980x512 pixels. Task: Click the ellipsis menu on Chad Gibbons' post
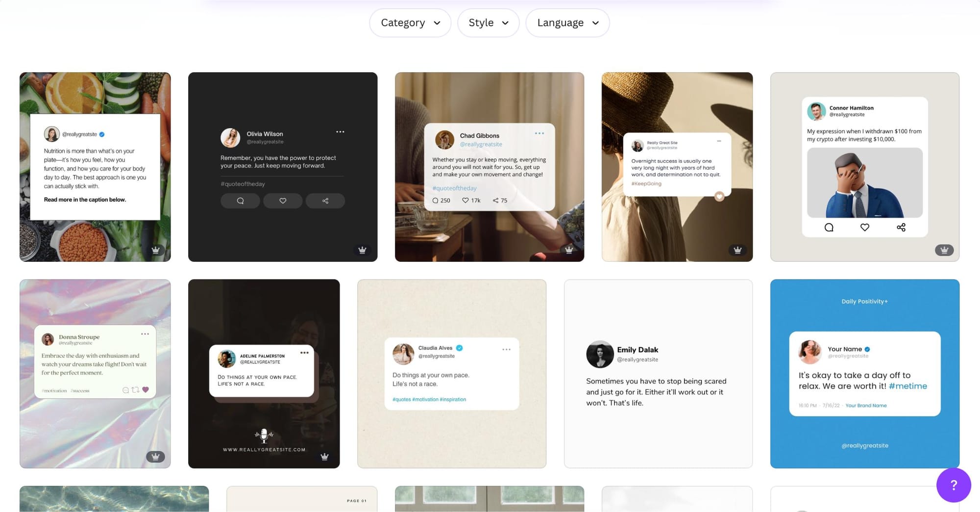coord(539,133)
